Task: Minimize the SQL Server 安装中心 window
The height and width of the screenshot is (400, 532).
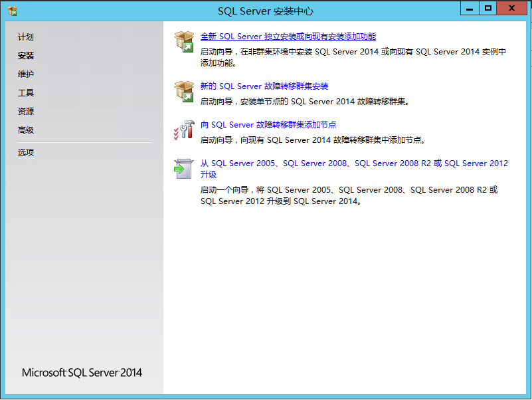Action: click(470, 8)
